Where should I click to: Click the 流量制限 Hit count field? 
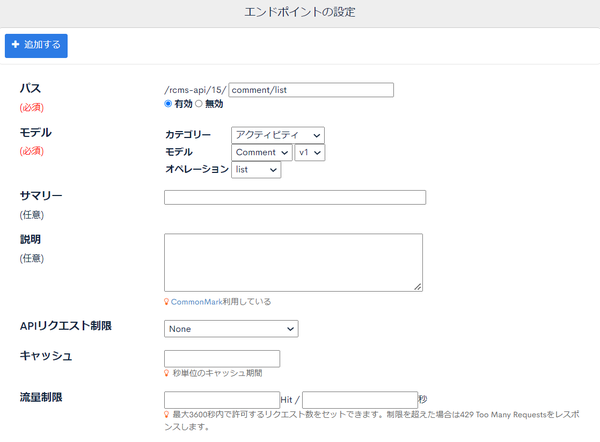point(222,400)
